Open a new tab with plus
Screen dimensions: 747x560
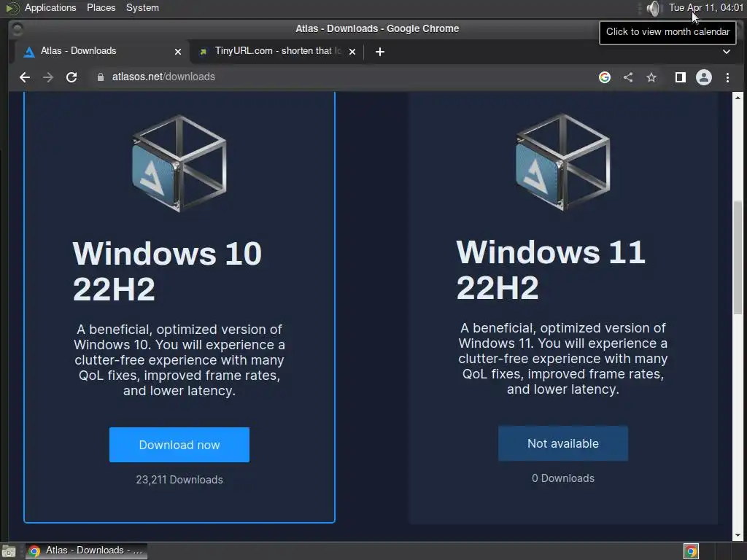point(379,52)
